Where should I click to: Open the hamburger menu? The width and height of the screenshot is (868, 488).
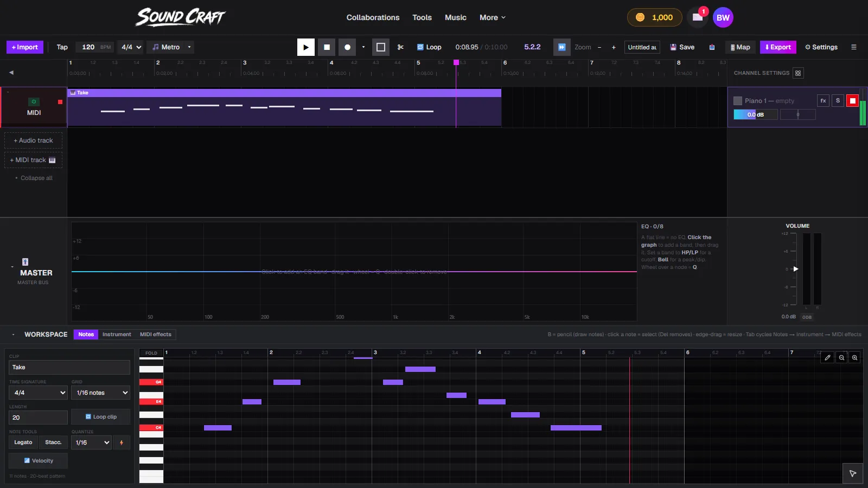tap(853, 47)
